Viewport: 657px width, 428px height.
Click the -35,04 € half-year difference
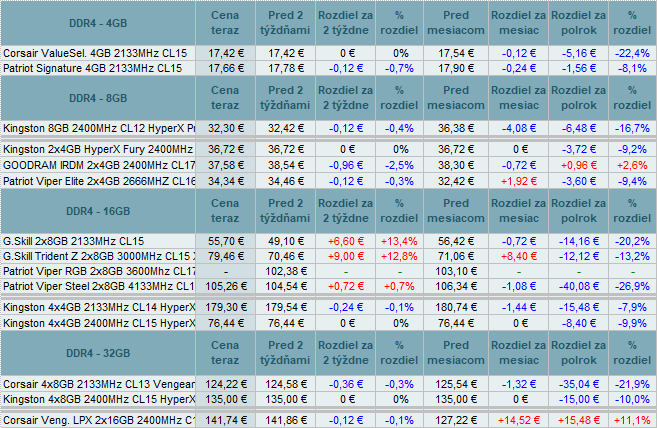tap(578, 384)
